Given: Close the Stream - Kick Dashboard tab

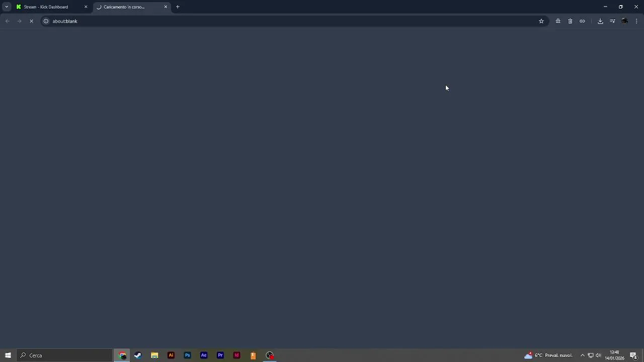Looking at the screenshot, I should point(86,7).
